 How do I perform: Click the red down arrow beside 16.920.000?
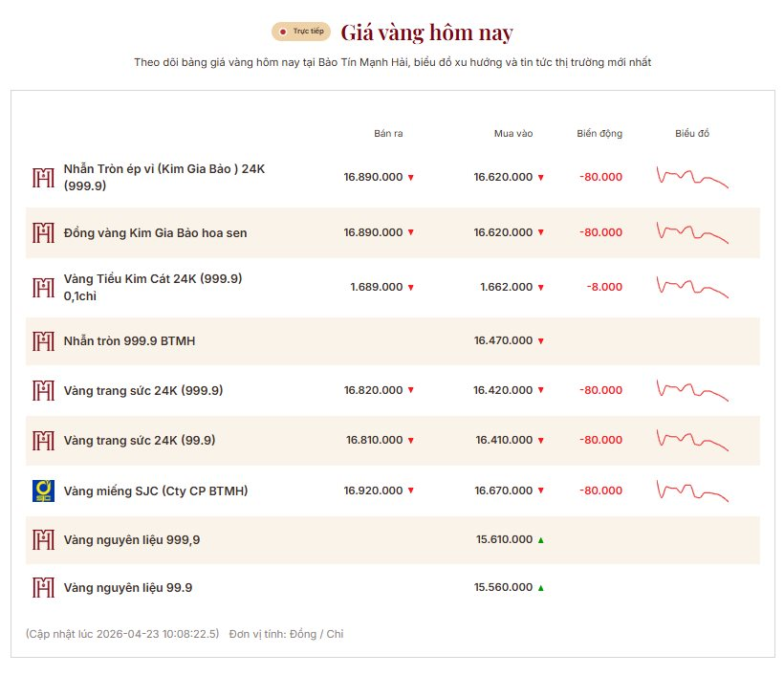(x=411, y=491)
